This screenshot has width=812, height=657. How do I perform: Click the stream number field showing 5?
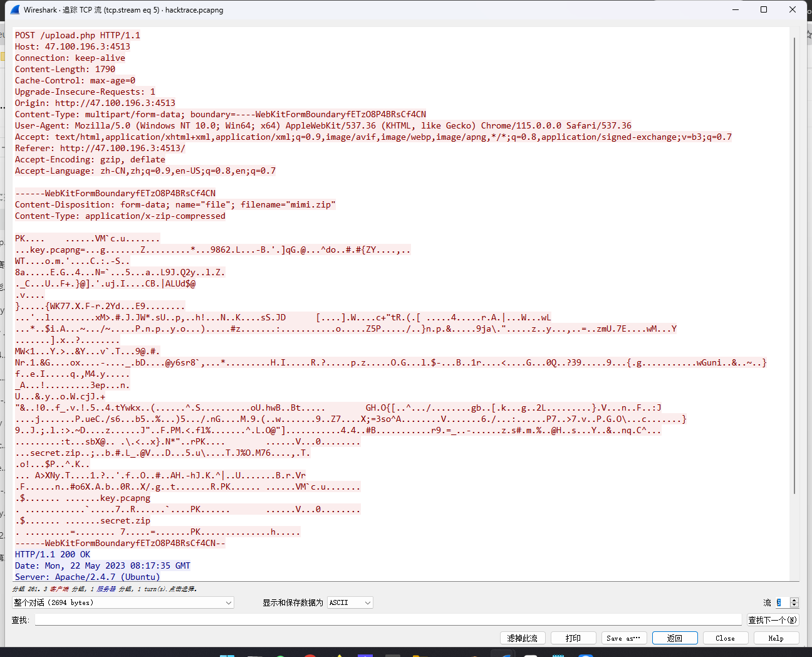[783, 602]
